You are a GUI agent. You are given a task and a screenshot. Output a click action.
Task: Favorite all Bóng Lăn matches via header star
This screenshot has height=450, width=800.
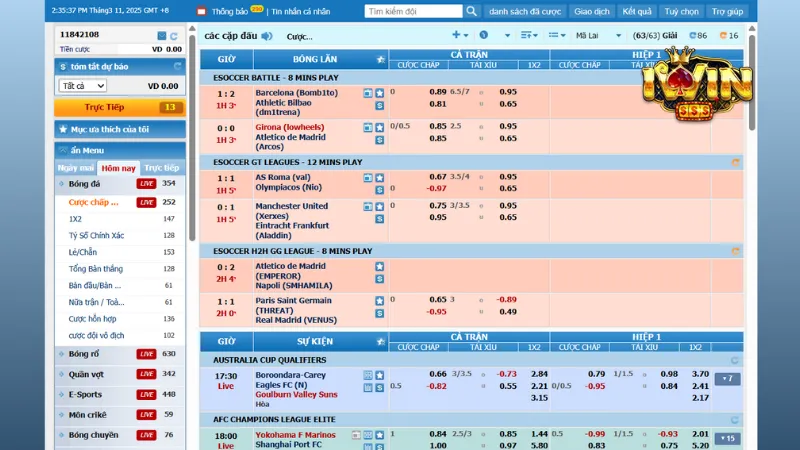[x=381, y=60]
